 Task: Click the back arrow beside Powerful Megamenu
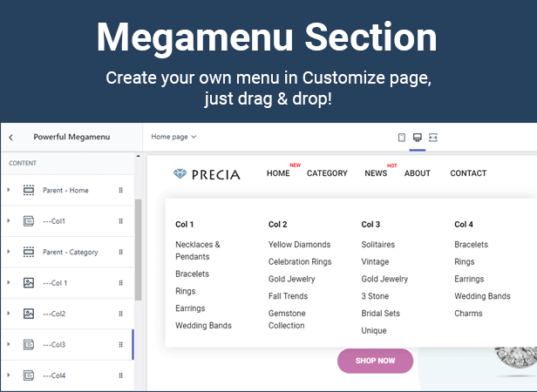pos(11,138)
